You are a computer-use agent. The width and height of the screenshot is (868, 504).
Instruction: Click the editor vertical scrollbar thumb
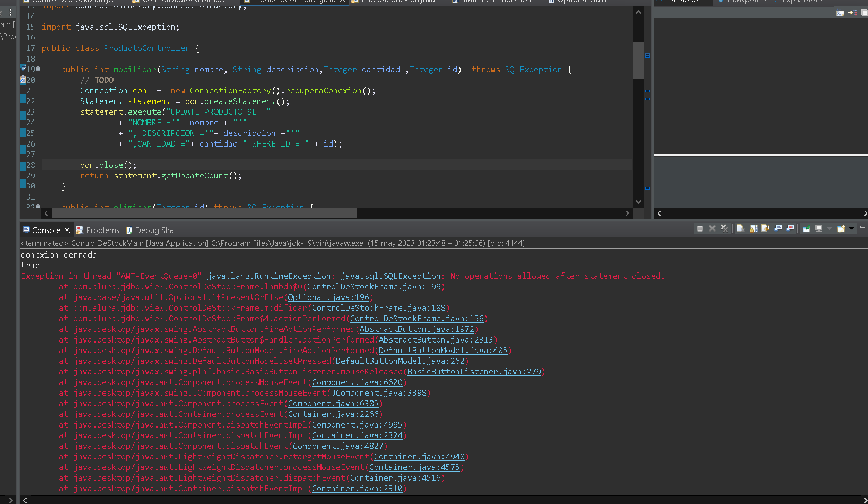[x=638, y=60]
